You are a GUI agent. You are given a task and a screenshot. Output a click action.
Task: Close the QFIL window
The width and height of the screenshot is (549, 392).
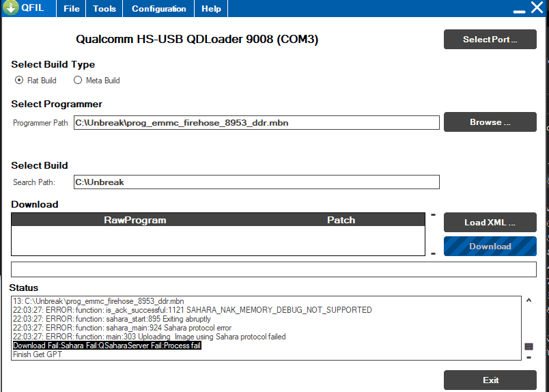tap(537, 8)
